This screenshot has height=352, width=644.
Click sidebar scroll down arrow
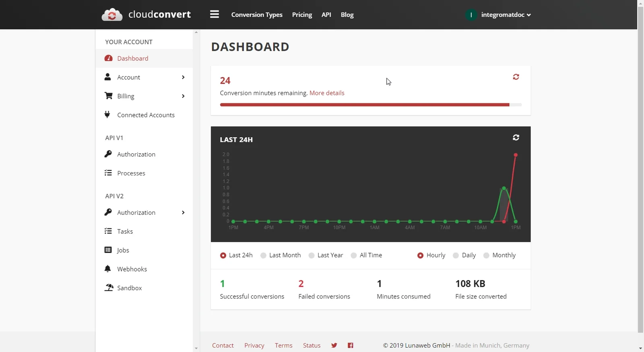pos(196,349)
